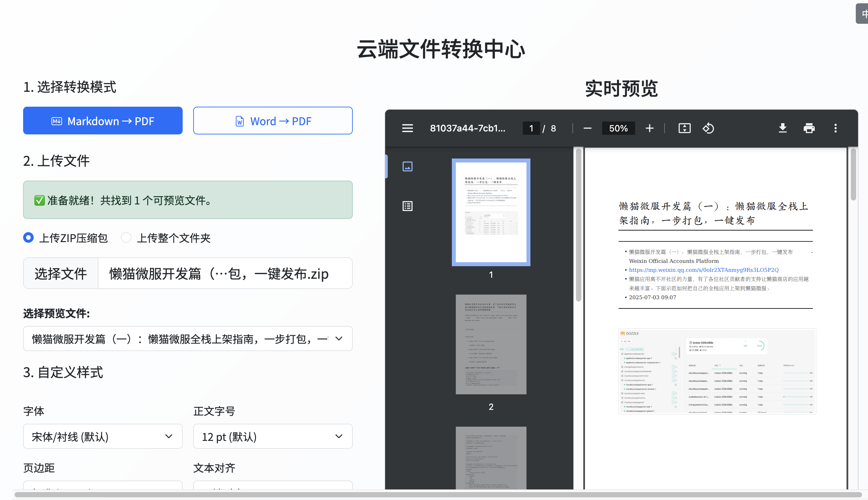Switch to Markdown → PDF mode
Screen dimensions: 868x500
click(x=103, y=121)
